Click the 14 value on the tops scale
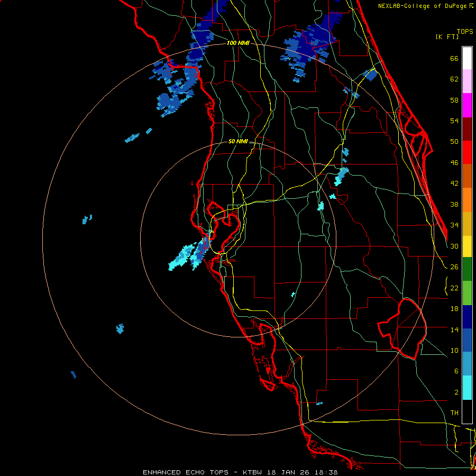476x476 pixels. point(454,329)
